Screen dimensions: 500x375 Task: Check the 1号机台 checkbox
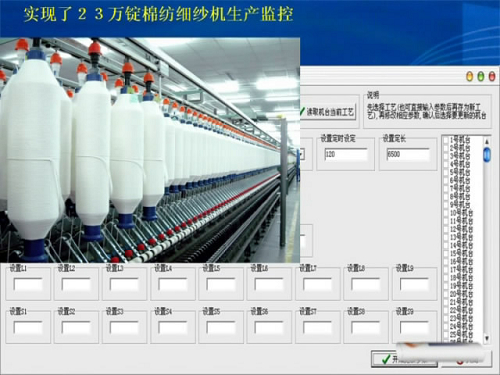[x=446, y=140]
